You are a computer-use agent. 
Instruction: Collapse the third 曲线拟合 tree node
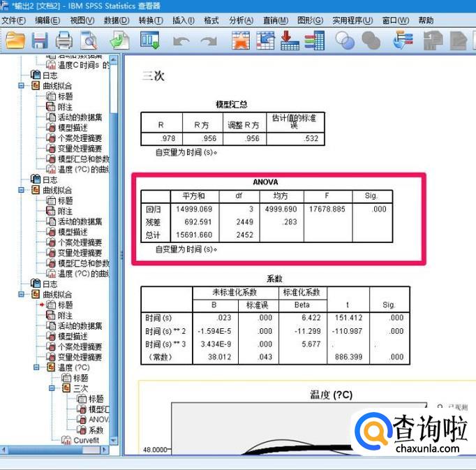click(21, 294)
